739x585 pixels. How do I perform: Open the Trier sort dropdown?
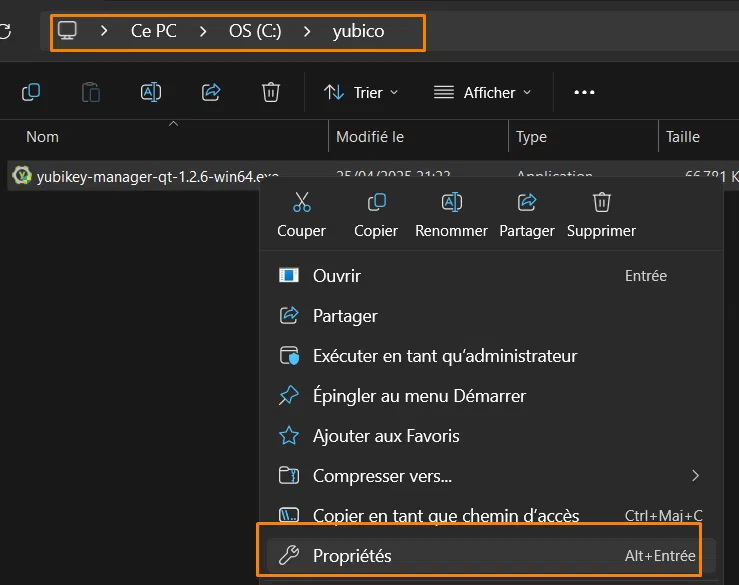[361, 92]
